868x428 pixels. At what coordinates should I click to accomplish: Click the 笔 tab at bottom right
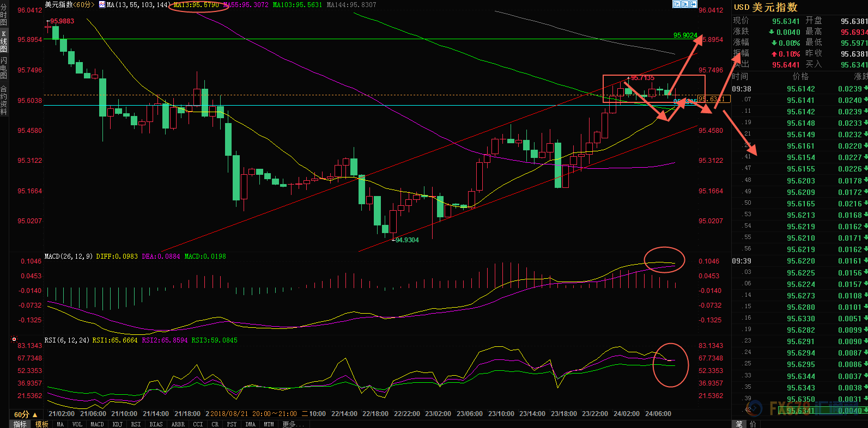tap(739, 424)
